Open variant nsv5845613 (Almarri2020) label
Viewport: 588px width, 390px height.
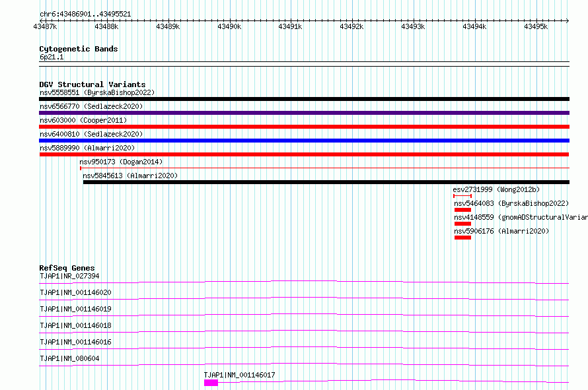[x=130, y=176]
